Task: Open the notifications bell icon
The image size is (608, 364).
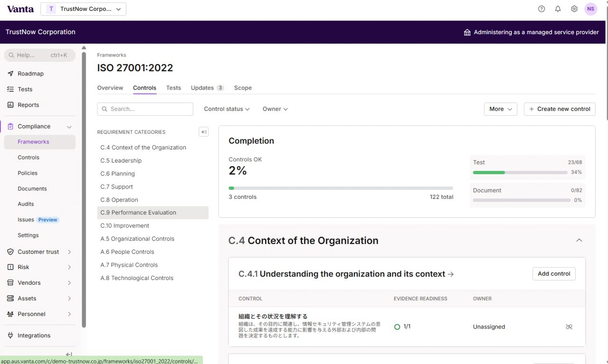Action: pyautogui.click(x=558, y=9)
